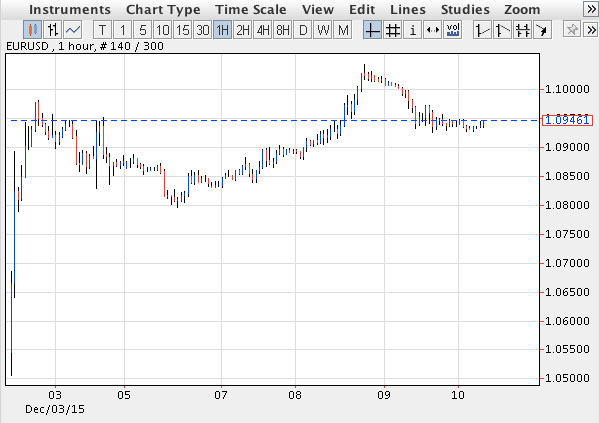Viewport: 600px width, 423px height.
Task: Expand toolbar overflow chevron beside pin
Action: pos(591,30)
